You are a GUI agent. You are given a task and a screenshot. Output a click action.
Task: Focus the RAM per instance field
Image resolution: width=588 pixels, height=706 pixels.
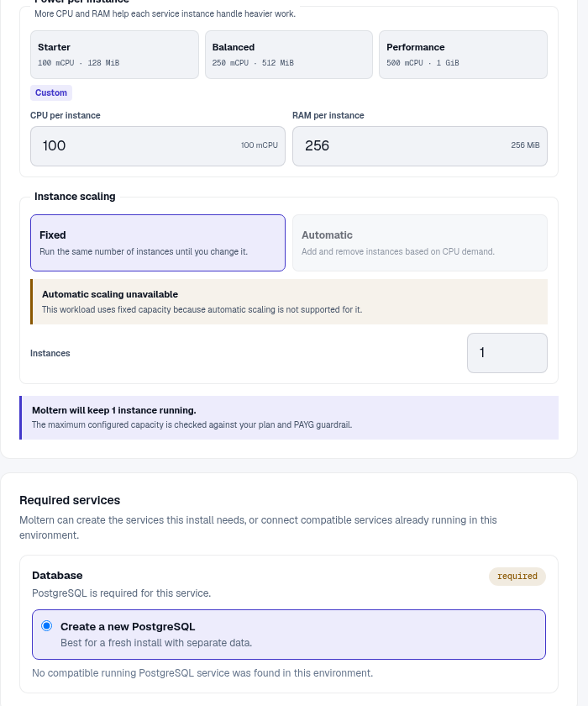pos(420,146)
